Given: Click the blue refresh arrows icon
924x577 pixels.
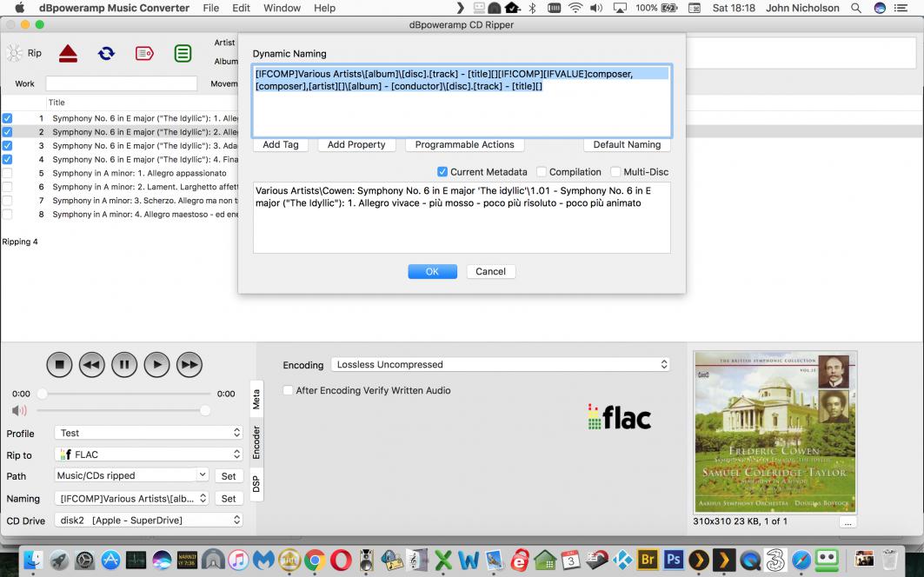Looking at the screenshot, I should [x=106, y=53].
